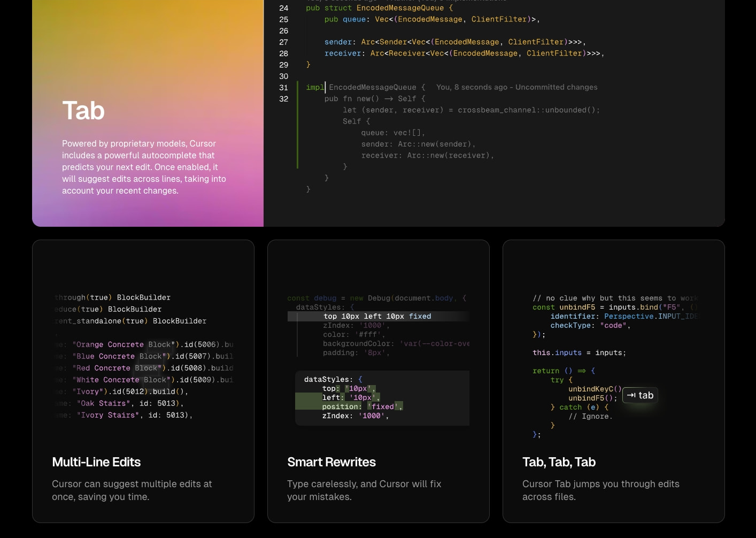The height and width of the screenshot is (538, 756).
Task: Click "Type carelessly, and Cursor will fix" description
Action: tap(364, 490)
